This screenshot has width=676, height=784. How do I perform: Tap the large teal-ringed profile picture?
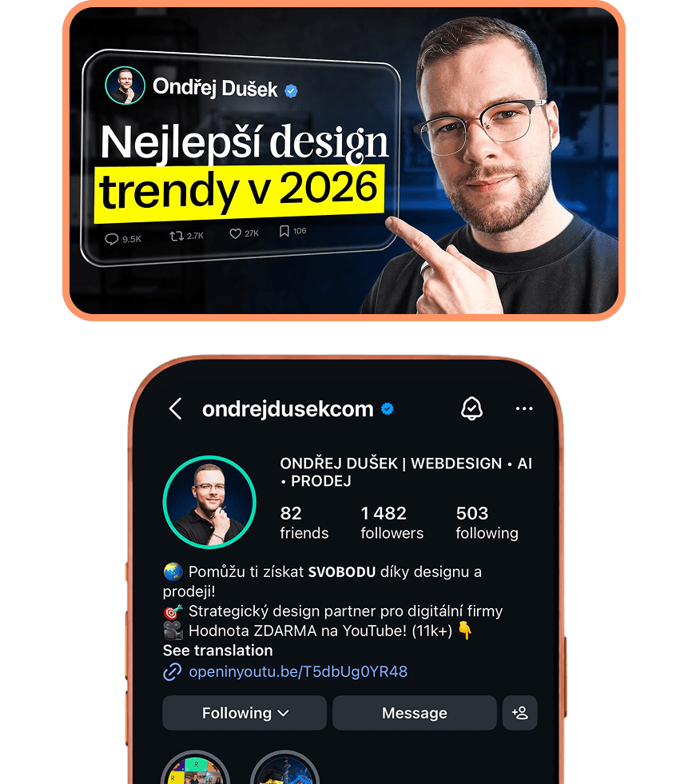pyautogui.click(x=209, y=502)
